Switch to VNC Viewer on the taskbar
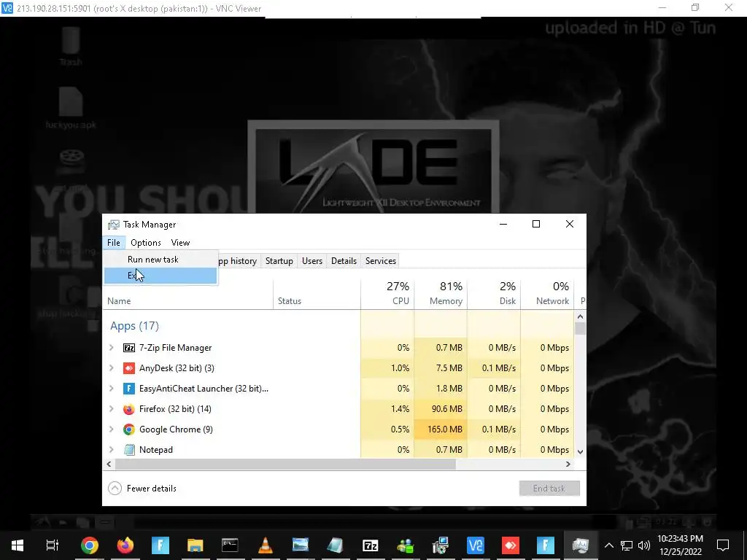 click(476, 545)
